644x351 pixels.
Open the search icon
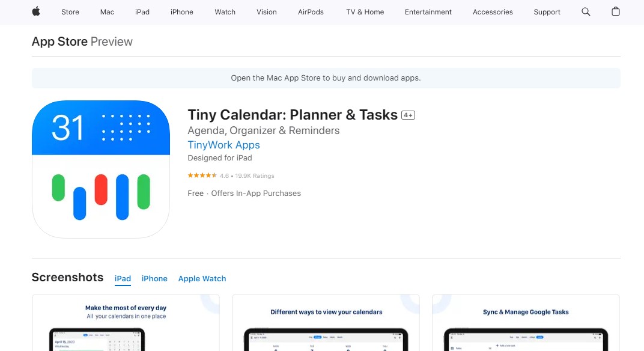(585, 11)
